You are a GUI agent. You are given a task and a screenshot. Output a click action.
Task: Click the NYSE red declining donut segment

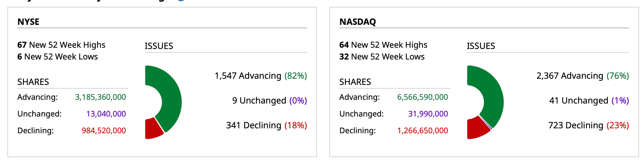[153, 129]
